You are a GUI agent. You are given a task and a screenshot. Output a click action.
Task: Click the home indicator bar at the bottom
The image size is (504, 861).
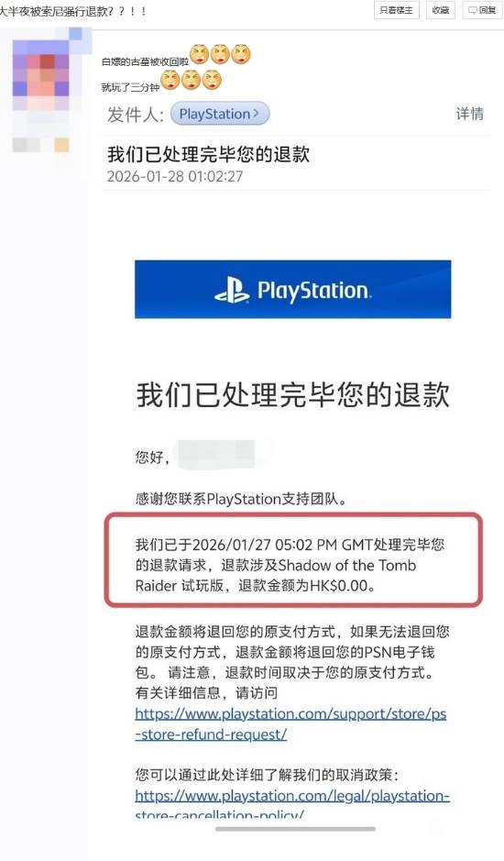coord(295,829)
